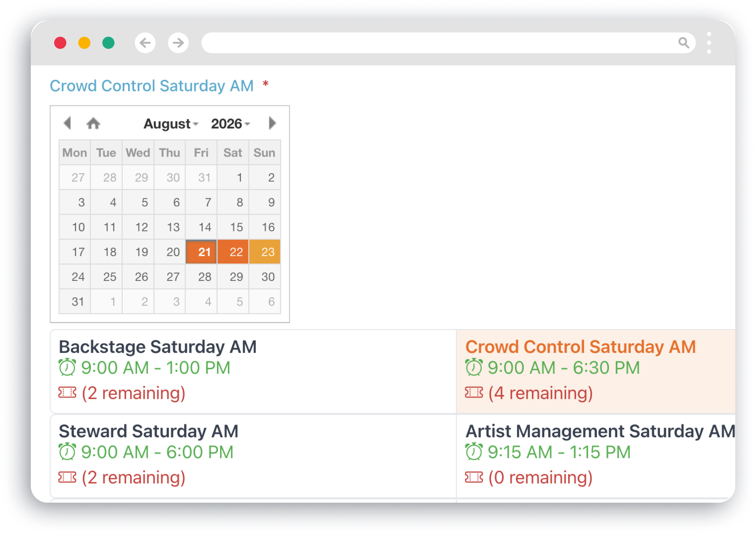Select the previous month arrow

tap(67, 123)
